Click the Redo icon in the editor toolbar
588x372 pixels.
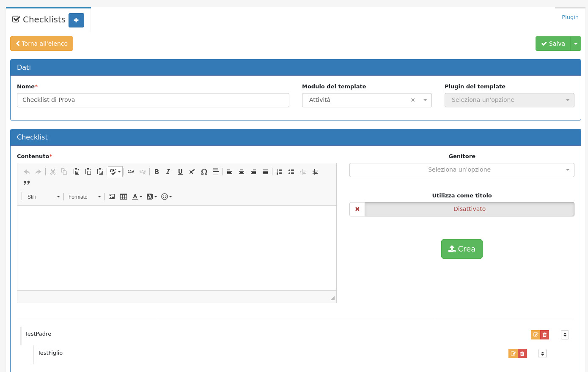click(38, 172)
